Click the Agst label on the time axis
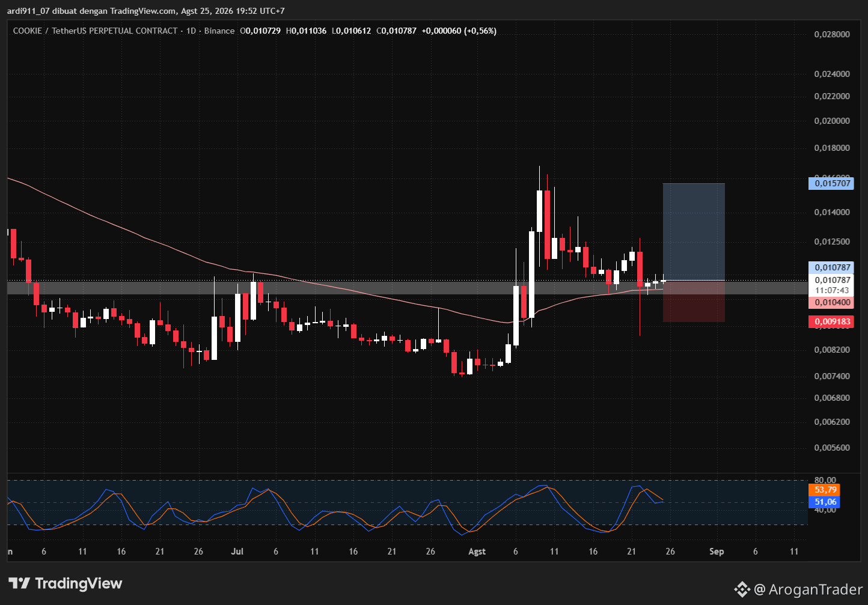 477,552
